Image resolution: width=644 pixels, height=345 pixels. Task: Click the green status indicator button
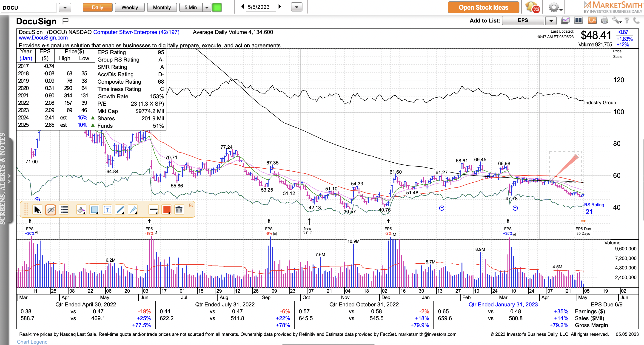pyautogui.click(x=217, y=8)
